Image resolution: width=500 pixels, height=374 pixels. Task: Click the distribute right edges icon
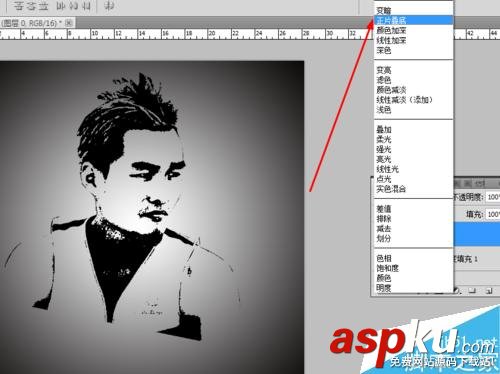[x=85, y=6]
